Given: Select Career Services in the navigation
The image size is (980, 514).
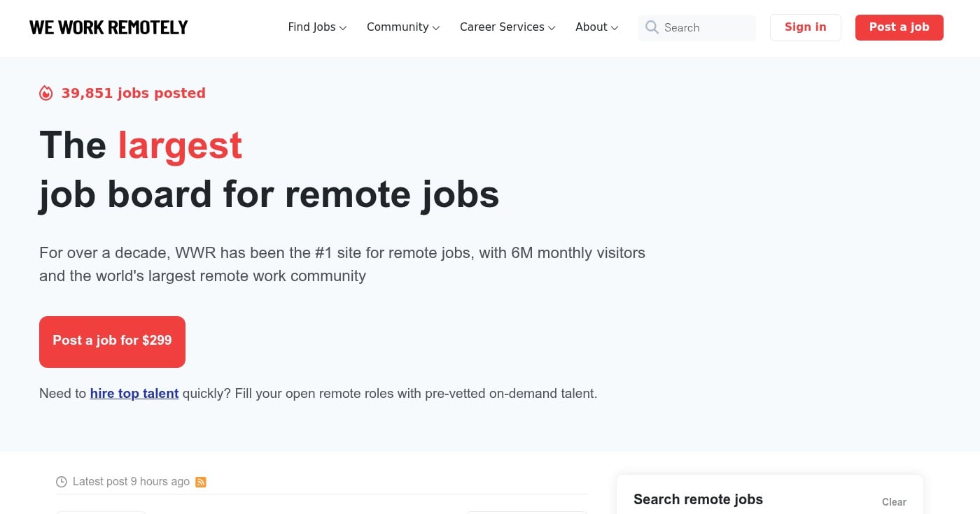Looking at the screenshot, I should pos(502,27).
